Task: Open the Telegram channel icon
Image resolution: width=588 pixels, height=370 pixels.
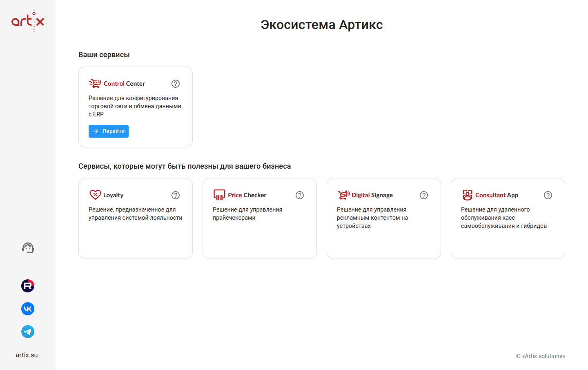Action: click(x=28, y=332)
